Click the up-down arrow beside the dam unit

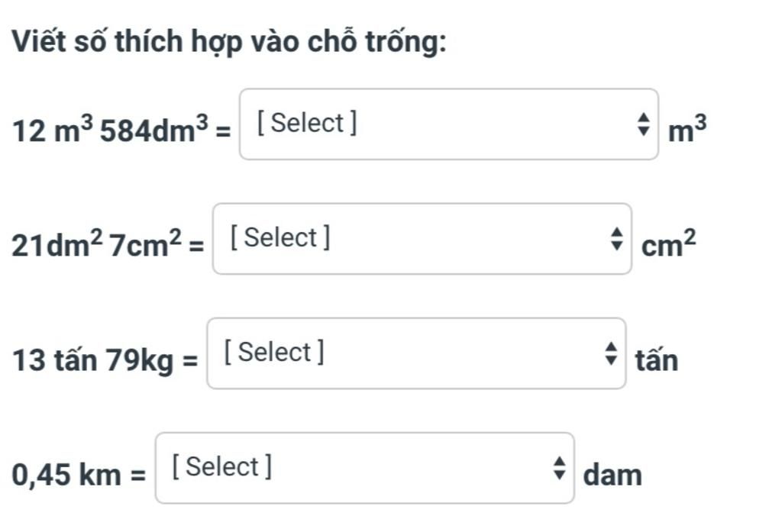[x=559, y=468]
